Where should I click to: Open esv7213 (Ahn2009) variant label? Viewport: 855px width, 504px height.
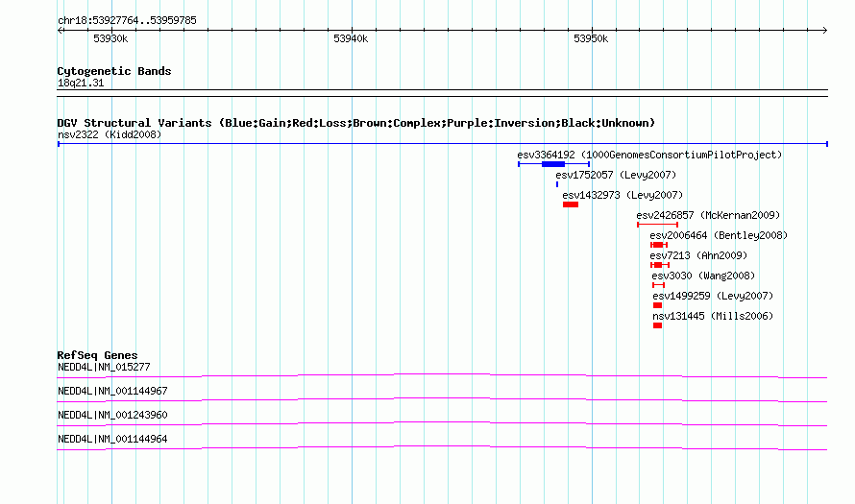click(x=698, y=255)
